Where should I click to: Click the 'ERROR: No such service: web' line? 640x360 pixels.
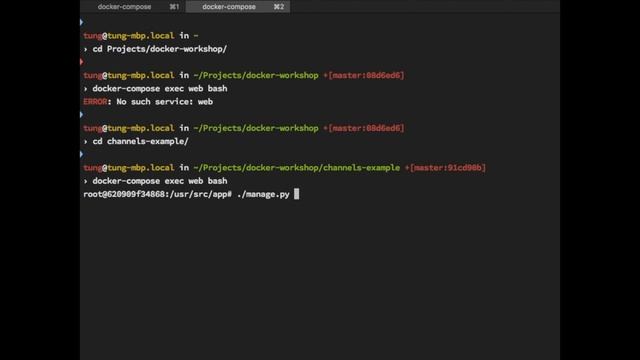[148, 102]
